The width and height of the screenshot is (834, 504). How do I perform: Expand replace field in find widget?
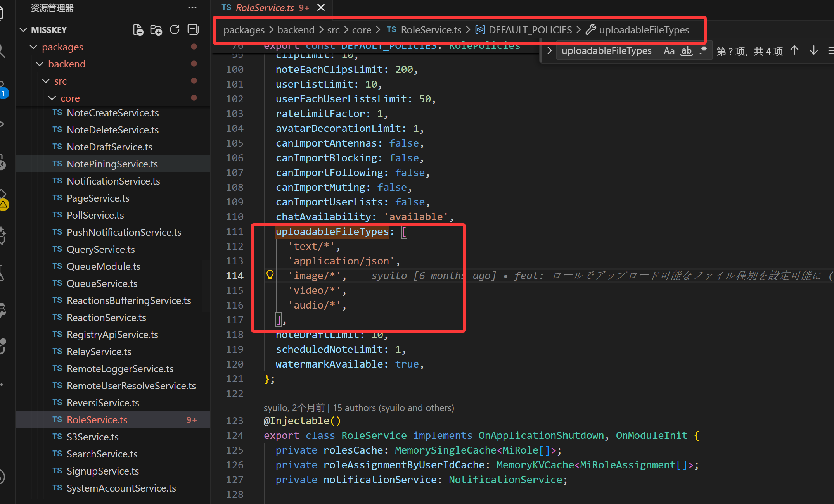coord(549,51)
